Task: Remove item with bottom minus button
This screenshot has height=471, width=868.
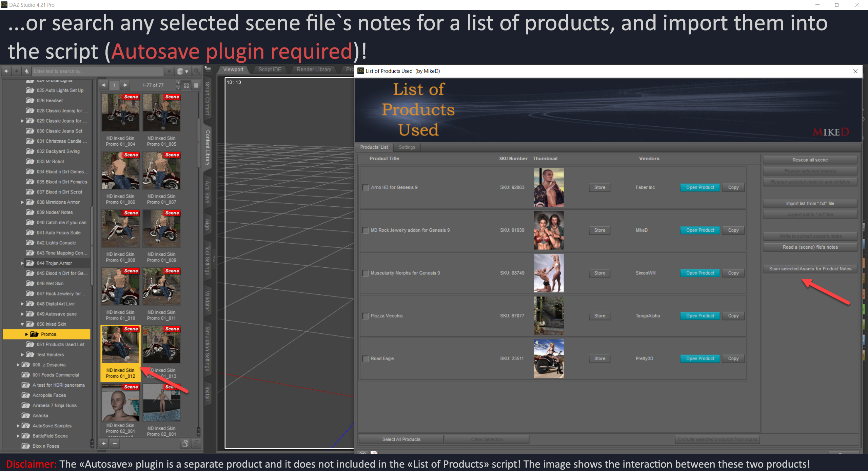Action: (x=115, y=443)
